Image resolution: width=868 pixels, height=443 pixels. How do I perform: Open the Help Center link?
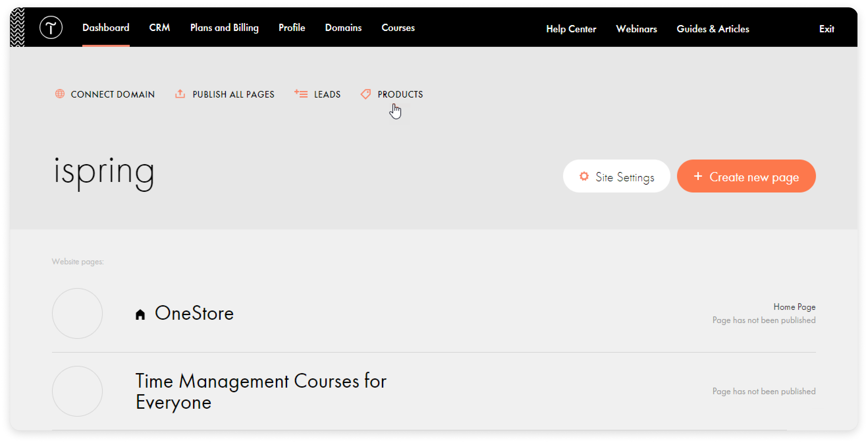[x=571, y=29]
